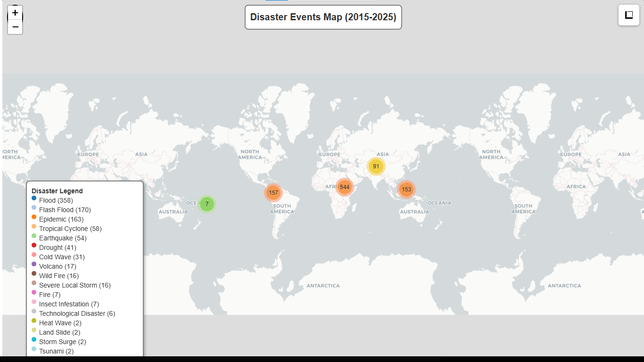Click the Fire legend pink dot
The image size is (644, 362).
click(34, 292)
